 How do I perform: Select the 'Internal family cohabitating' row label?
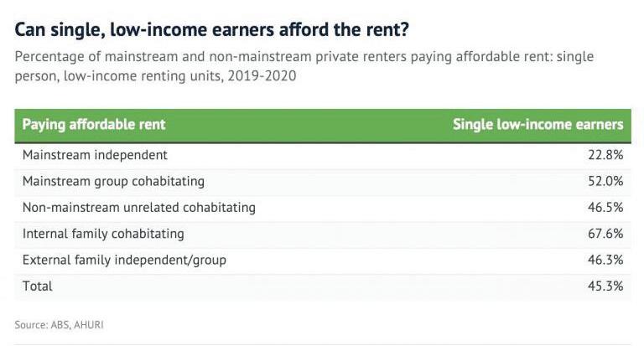click(103, 234)
